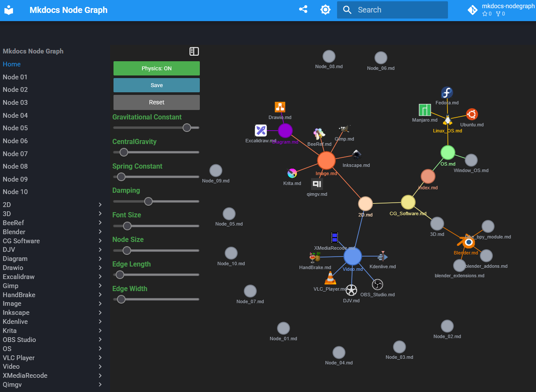Click the Save button
The height and width of the screenshot is (392, 536).
click(x=156, y=85)
